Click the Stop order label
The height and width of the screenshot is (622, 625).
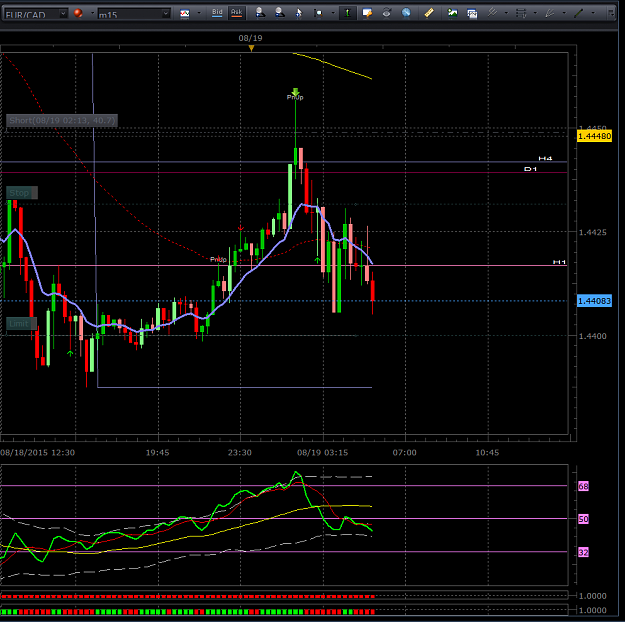[x=22, y=193]
